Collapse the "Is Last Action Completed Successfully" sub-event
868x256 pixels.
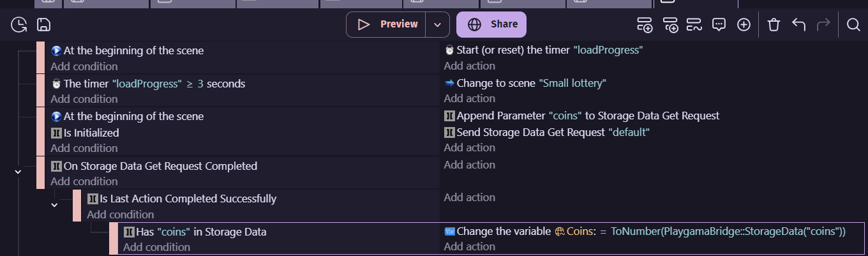(x=54, y=204)
